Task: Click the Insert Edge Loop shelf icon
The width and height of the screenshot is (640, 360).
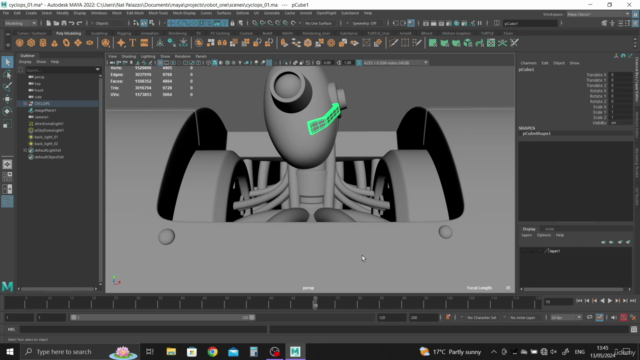Action: pos(405,43)
